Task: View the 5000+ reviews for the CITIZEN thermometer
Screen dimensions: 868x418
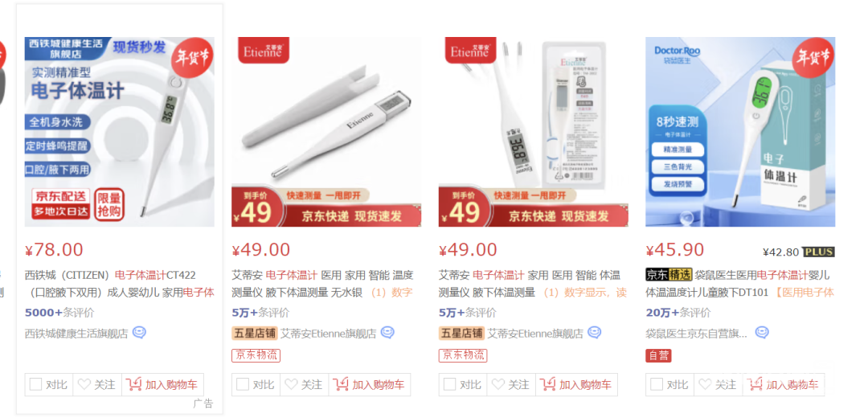Action: tap(59, 312)
